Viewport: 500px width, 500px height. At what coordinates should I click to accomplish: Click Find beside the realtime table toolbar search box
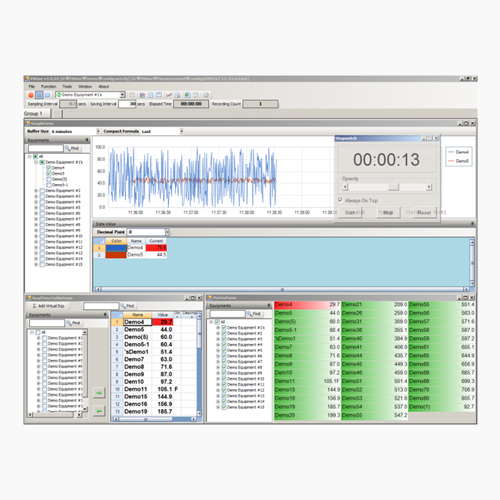(x=127, y=306)
